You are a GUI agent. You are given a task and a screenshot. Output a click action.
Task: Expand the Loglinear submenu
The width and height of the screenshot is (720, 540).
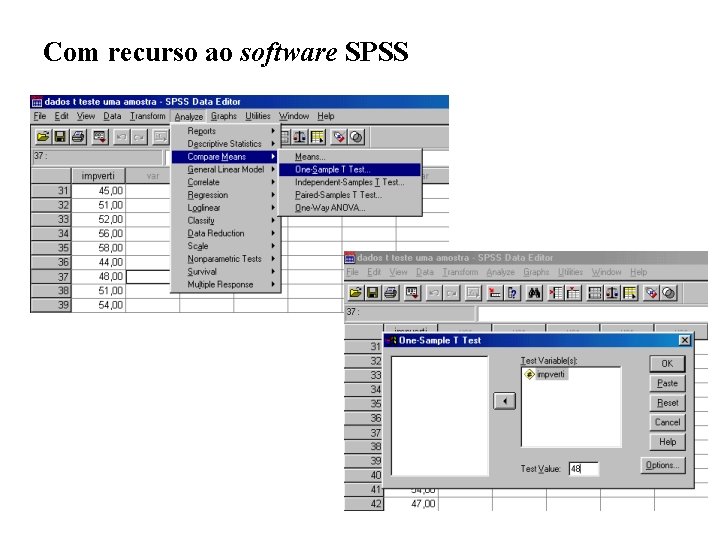pos(225,208)
